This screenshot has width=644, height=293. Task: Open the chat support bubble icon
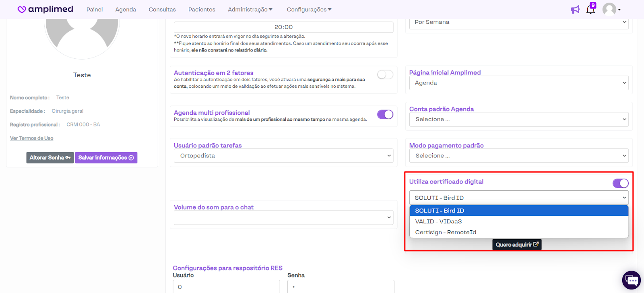pyautogui.click(x=631, y=280)
